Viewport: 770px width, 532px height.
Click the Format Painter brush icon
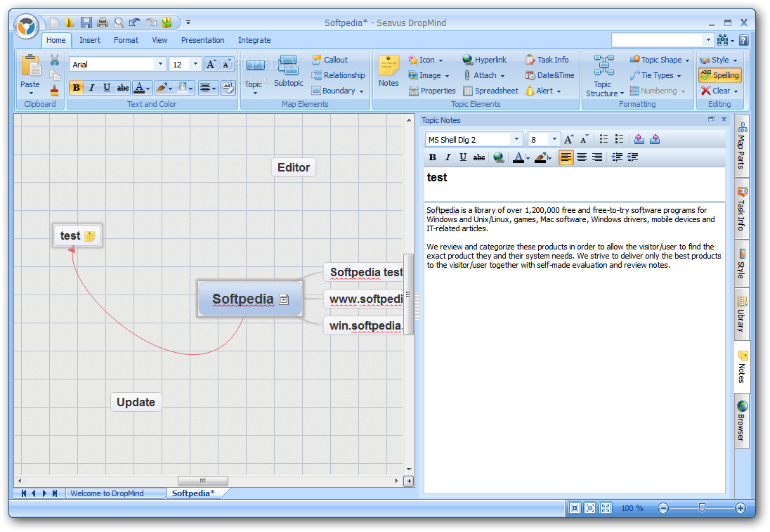tap(55, 91)
